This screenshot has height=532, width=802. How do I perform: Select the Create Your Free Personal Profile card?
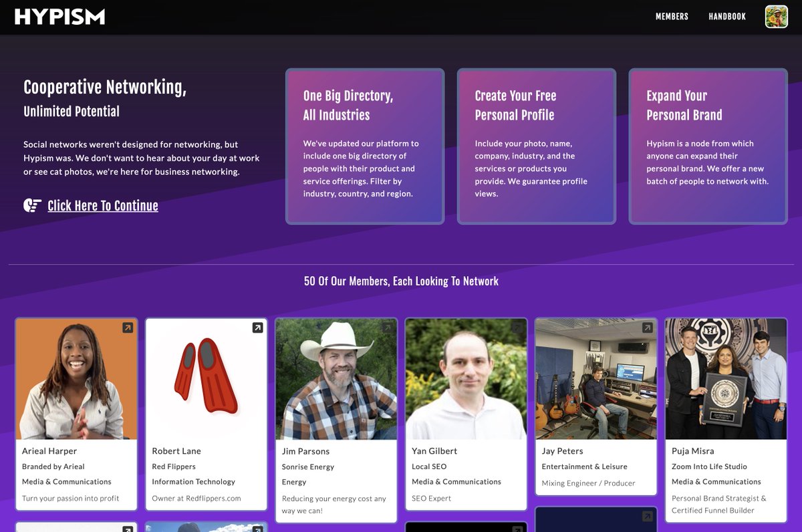(x=537, y=146)
